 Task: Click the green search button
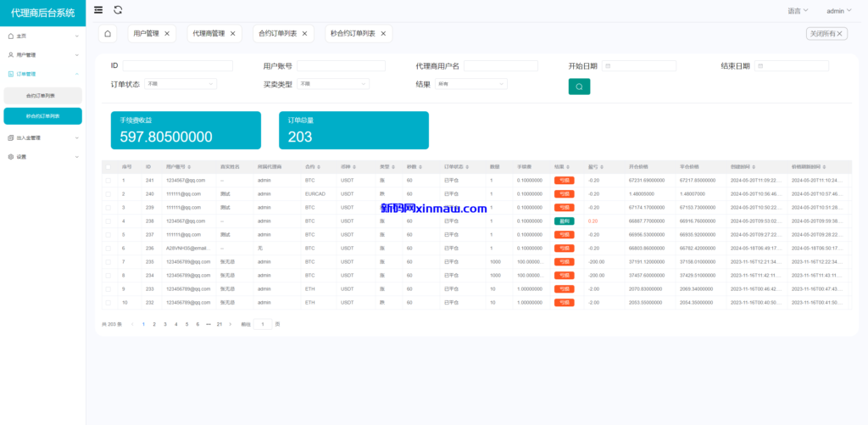click(579, 87)
